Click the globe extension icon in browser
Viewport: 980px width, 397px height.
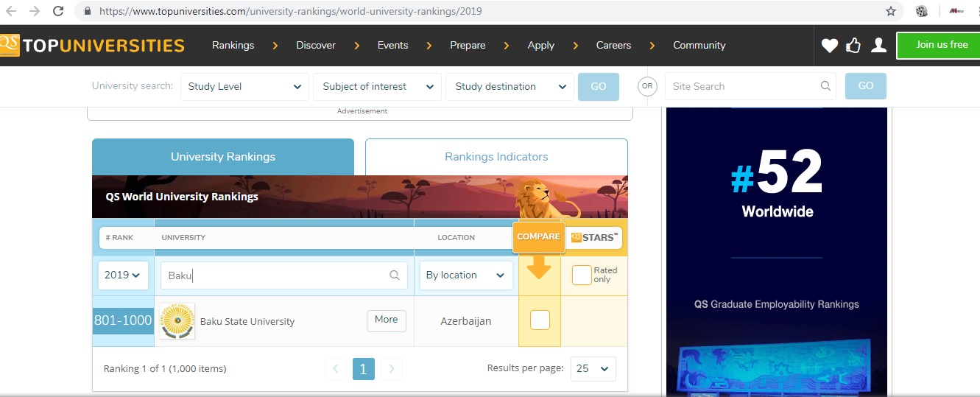click(921, 11)
